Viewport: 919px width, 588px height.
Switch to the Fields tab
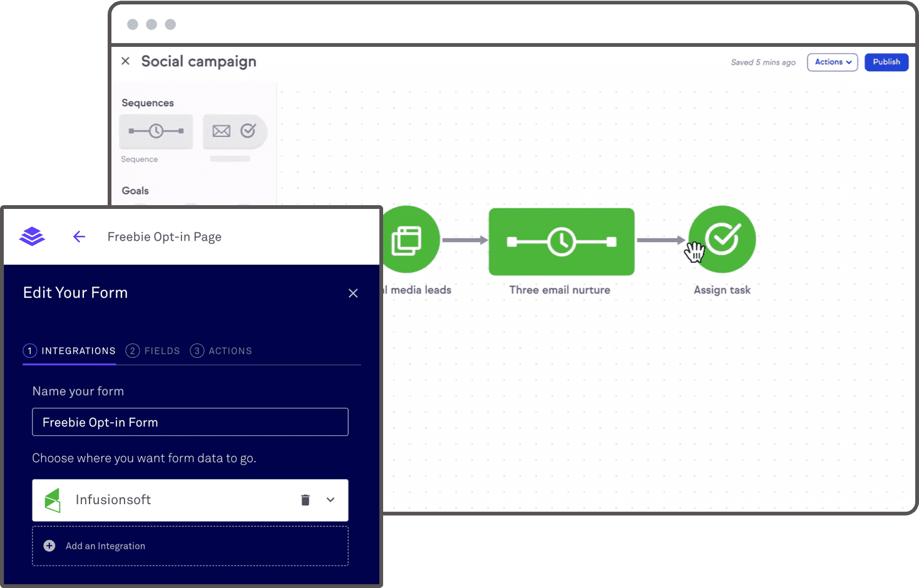click(x=153, y=351)
